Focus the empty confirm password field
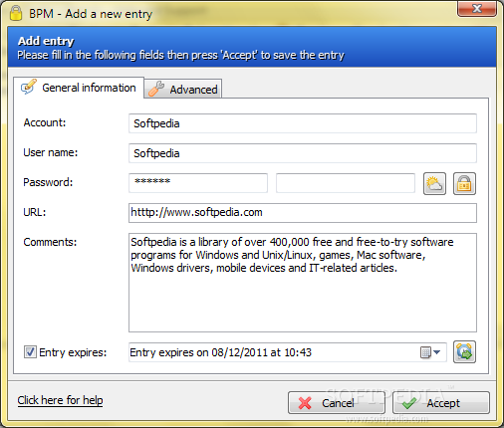 tap(346, 183)
